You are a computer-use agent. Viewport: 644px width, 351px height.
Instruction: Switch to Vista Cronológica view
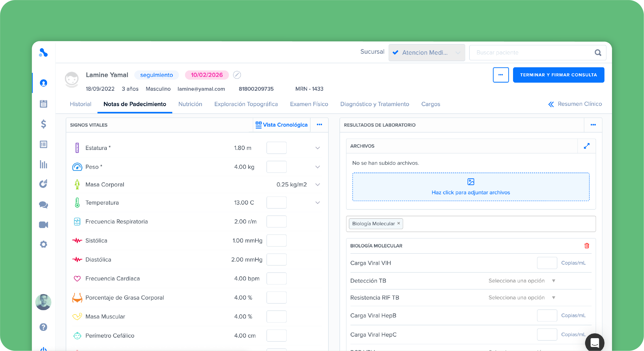click(x=282, y=125)
